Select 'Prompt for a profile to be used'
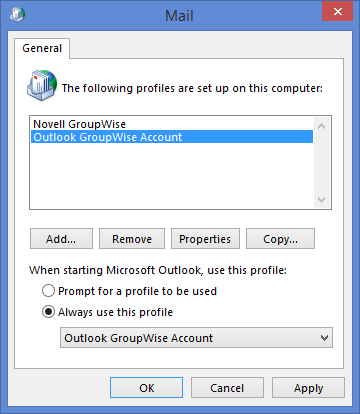This screenshot has height=414, width=360. (48, 291)
